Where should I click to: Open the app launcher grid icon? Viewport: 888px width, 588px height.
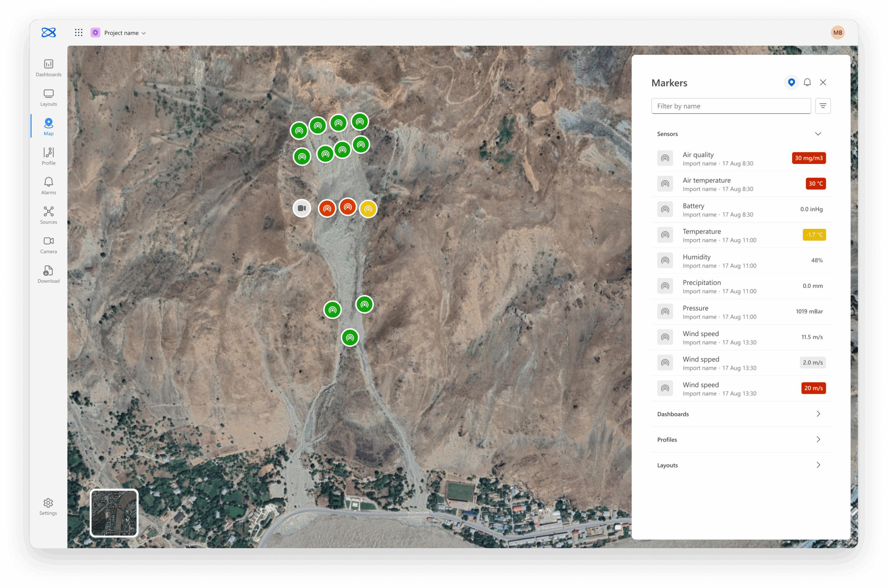(x=78, y=33)
